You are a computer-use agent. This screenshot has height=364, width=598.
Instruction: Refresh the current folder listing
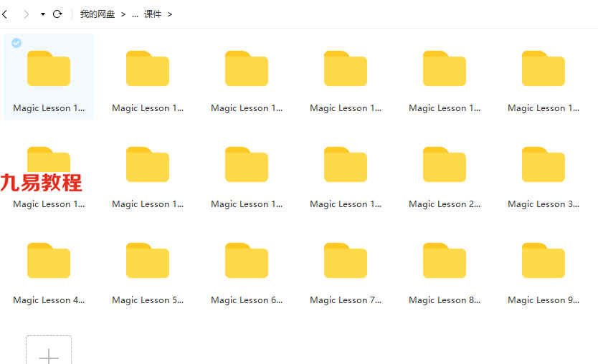tap(57, 14)
